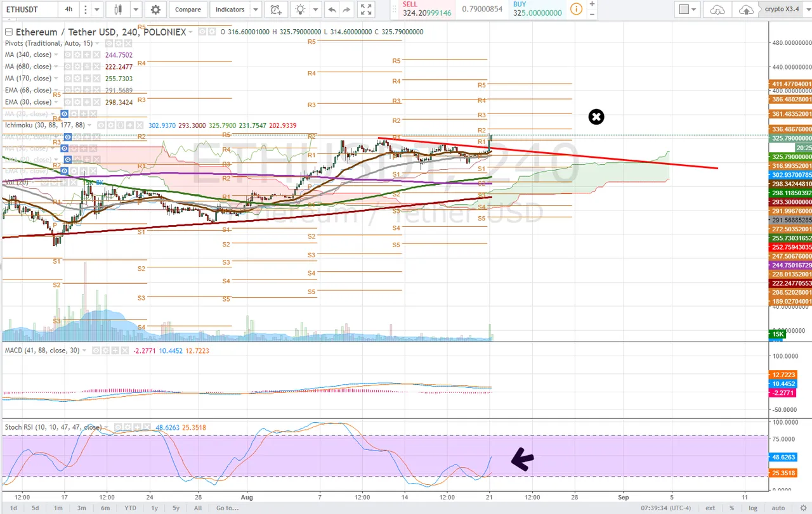Toggle visibility eye for Pivots indicator
This screenshot has height=514, width=812.
pyautogui.click(x=108, y=43)
